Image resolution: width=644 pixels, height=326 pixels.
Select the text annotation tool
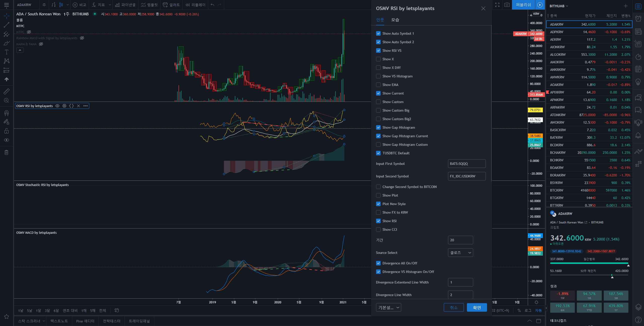7,52
